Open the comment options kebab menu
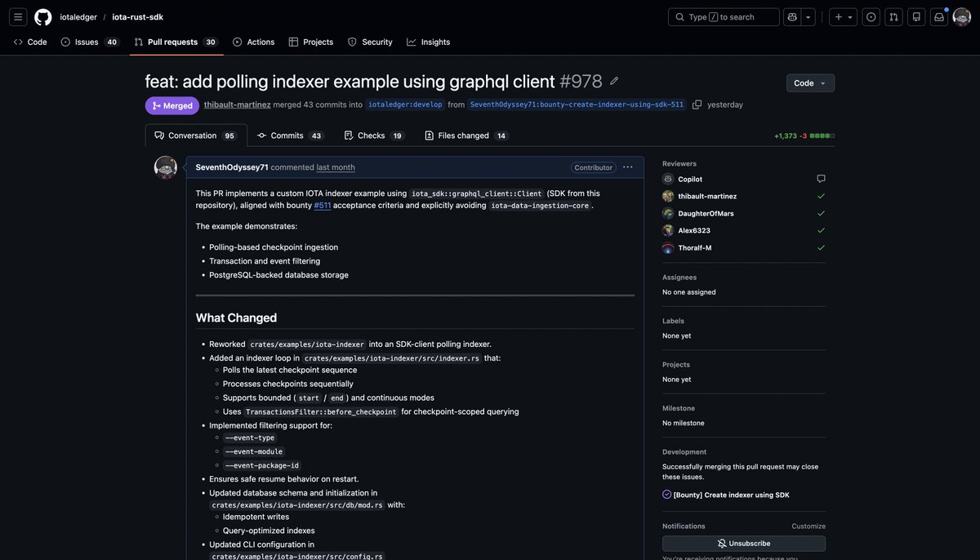Image resolution: width=980 pixels, height=560 pixels. pyautogui.click(x=628, y=167)
